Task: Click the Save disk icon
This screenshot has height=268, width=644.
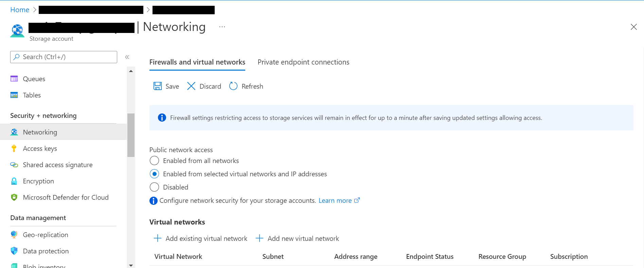Action: click(x=158, y=86)
